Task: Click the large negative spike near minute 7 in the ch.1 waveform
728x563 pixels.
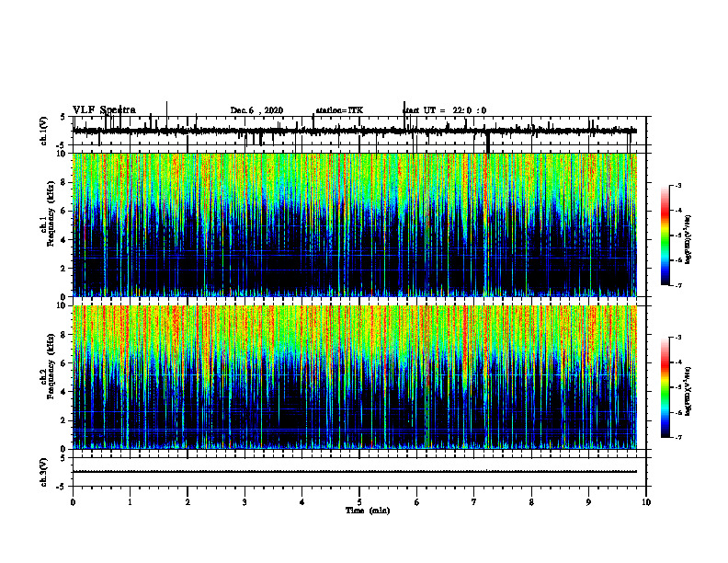Action: (487, 144)
